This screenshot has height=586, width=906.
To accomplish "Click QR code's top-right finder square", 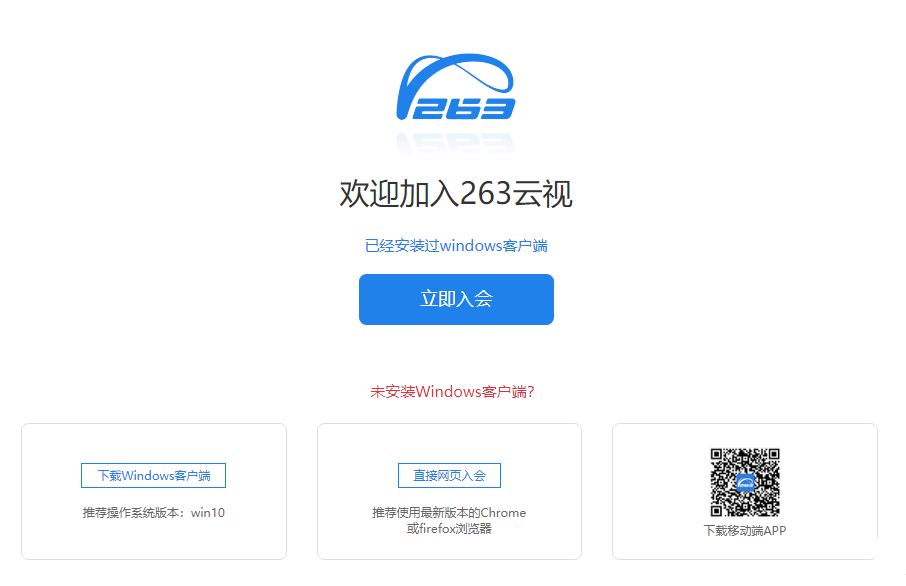I will [x=774, y=454].
